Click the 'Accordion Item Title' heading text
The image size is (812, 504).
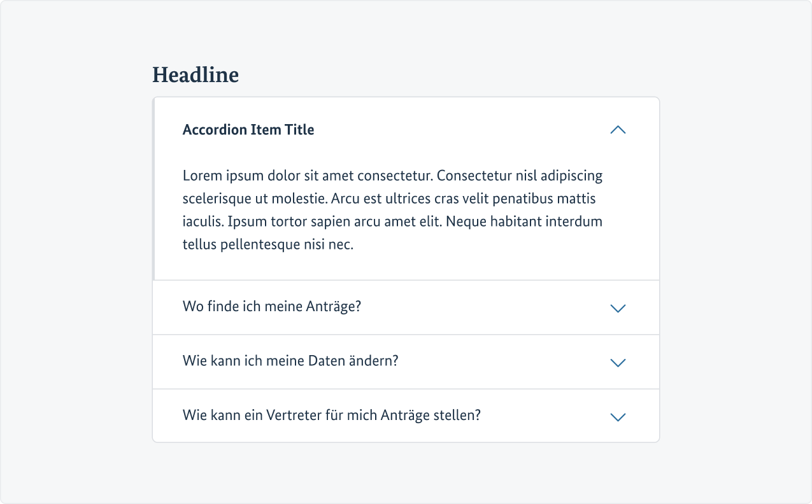tap(248, 130)
